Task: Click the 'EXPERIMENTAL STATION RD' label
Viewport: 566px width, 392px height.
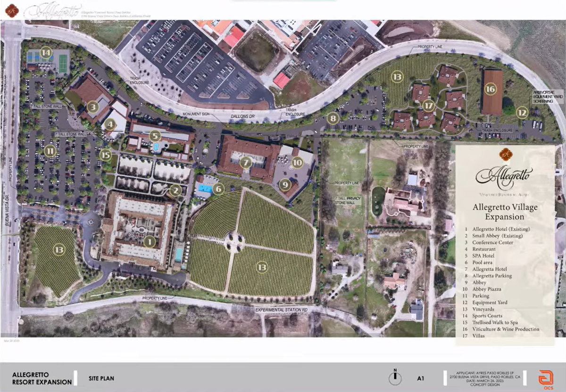Action: pos(282,310)
